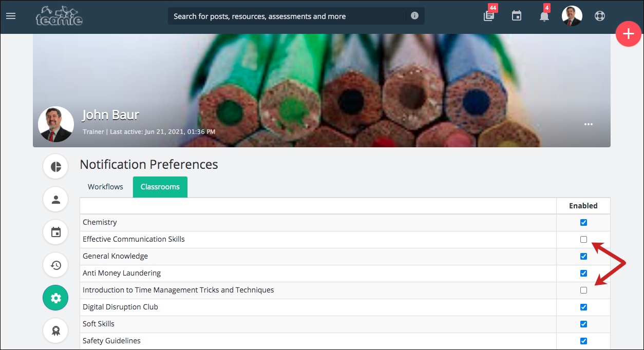Toggle Digital Disruption Club checkbox
The image size is (644, 350).
pos(583,307)
